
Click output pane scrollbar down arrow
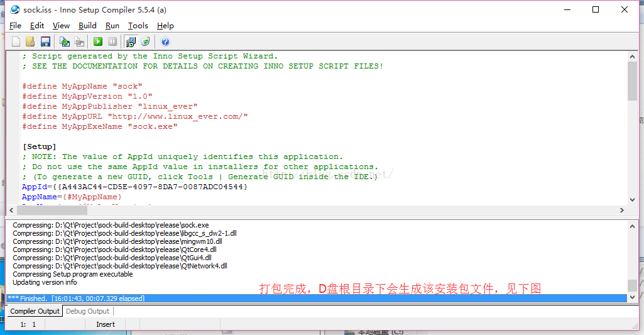632,297
